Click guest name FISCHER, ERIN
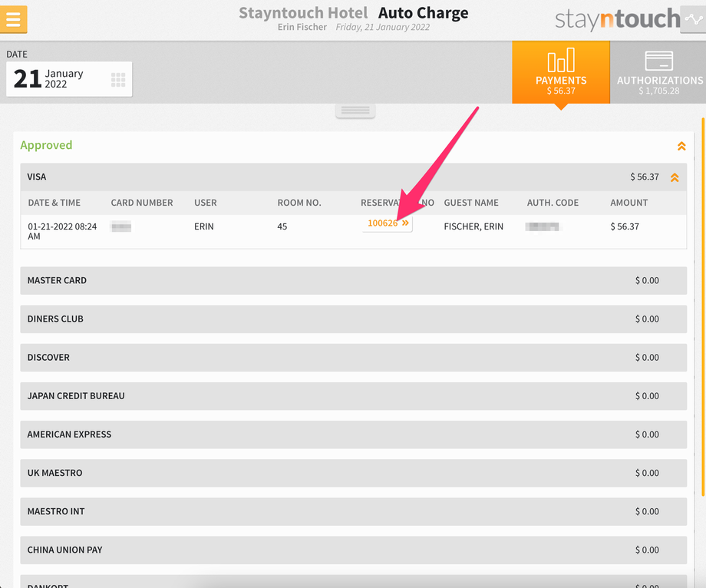 point(473,226)
